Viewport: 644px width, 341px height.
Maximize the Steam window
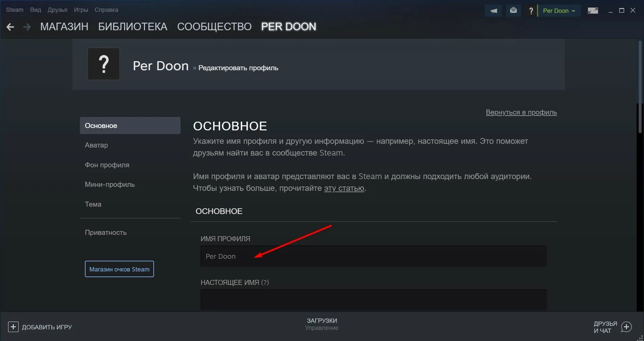(622, 10)
